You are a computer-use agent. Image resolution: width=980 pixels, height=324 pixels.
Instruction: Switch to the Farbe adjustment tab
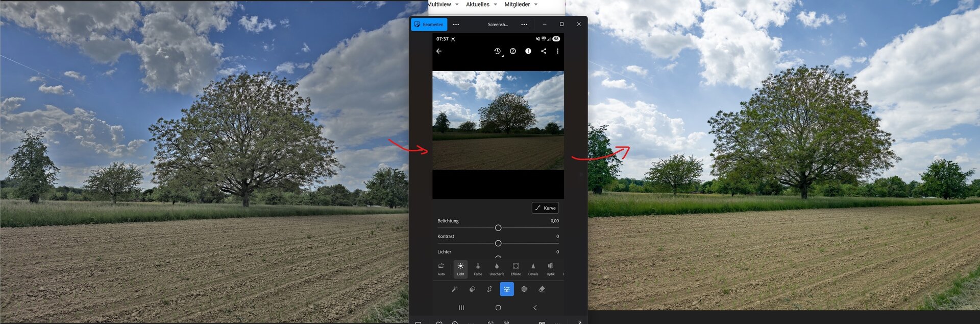[478, 269]
